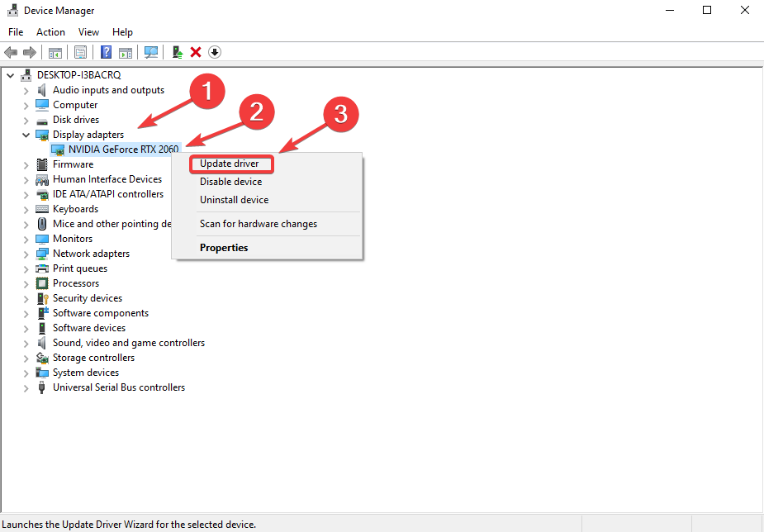Open the Help menu

click(122, 32)
